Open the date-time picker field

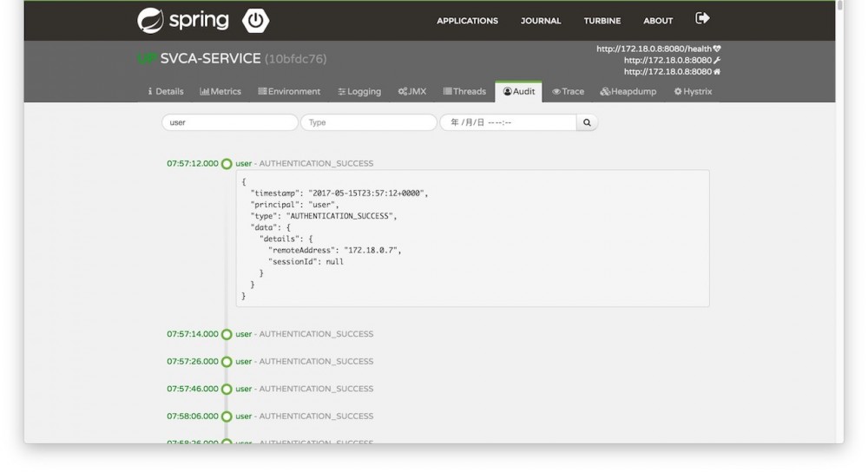508,122
